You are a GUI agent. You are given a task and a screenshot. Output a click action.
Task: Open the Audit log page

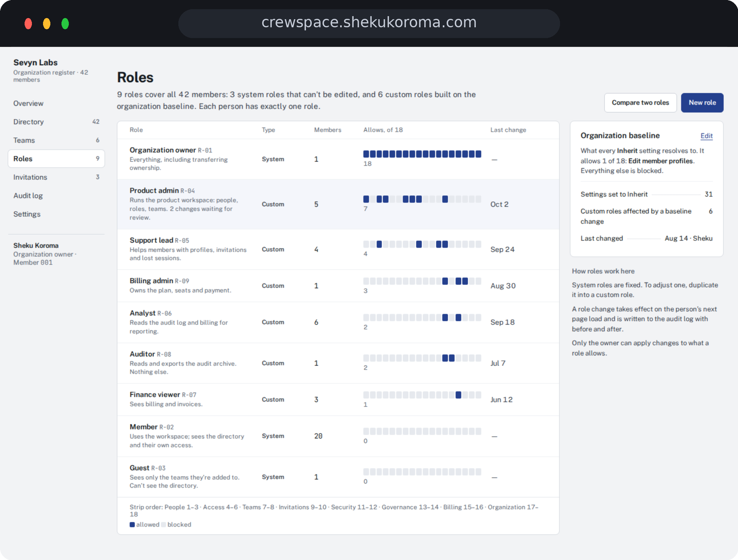(x=56, y=196)
